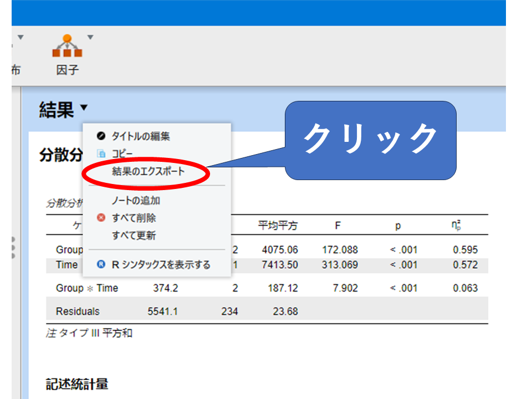This screenshot has width=532, height=399.
Task: Click the blue R icon for syntax
Action: point(100,265)
